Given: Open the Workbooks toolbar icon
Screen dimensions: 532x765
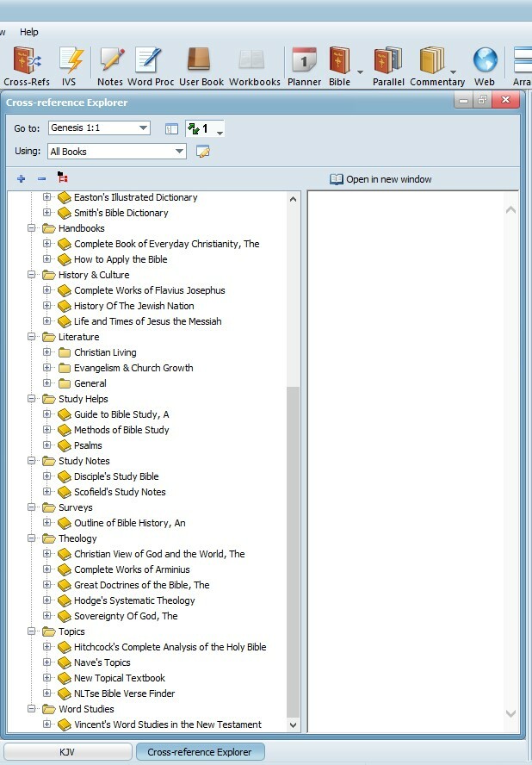Looking at the screenshot, I should point(255,66).
